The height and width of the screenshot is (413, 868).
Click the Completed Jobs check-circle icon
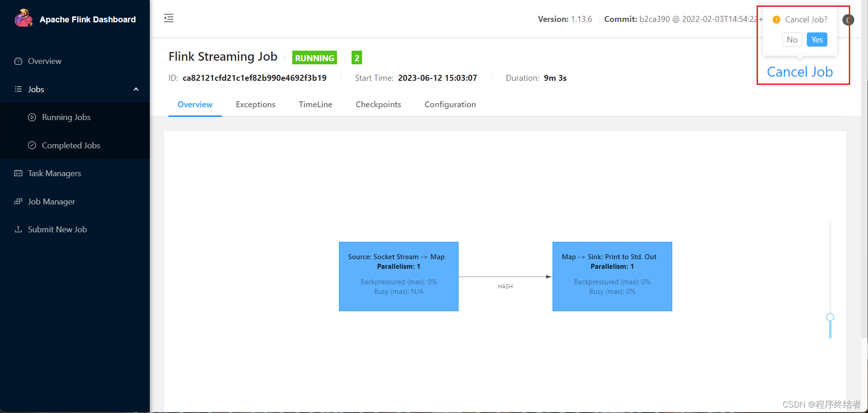tap(32, 146)
